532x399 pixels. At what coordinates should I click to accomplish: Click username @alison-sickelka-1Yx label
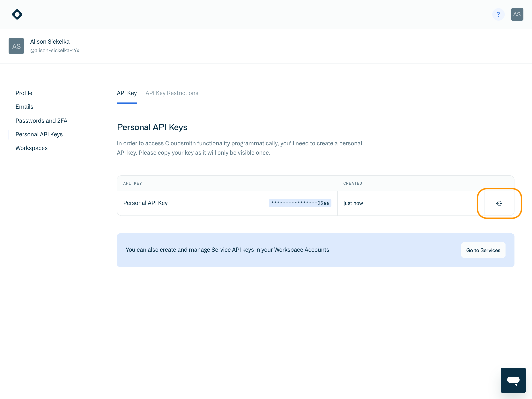click(x=55, y=50)
